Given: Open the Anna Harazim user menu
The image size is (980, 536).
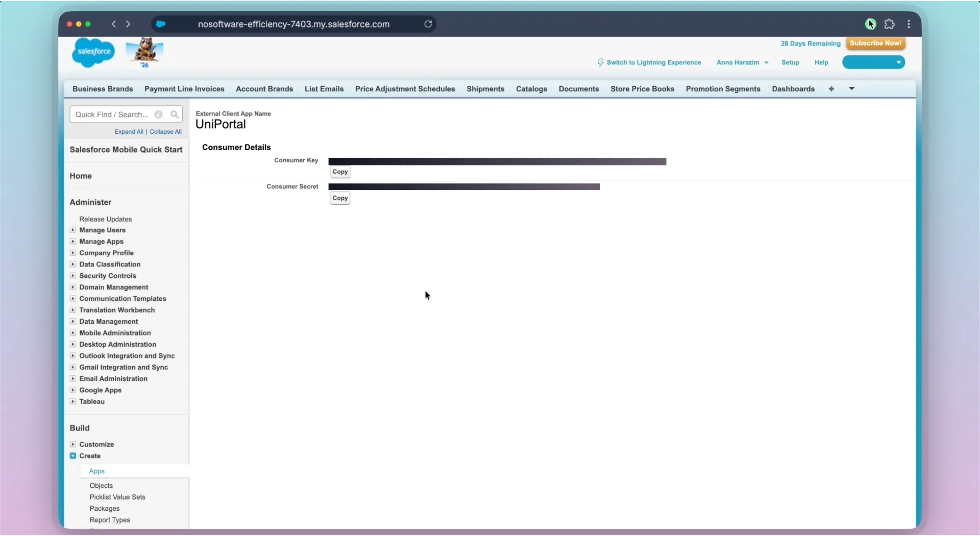Looking at the screenshot, I should click(x=742, y=63).
